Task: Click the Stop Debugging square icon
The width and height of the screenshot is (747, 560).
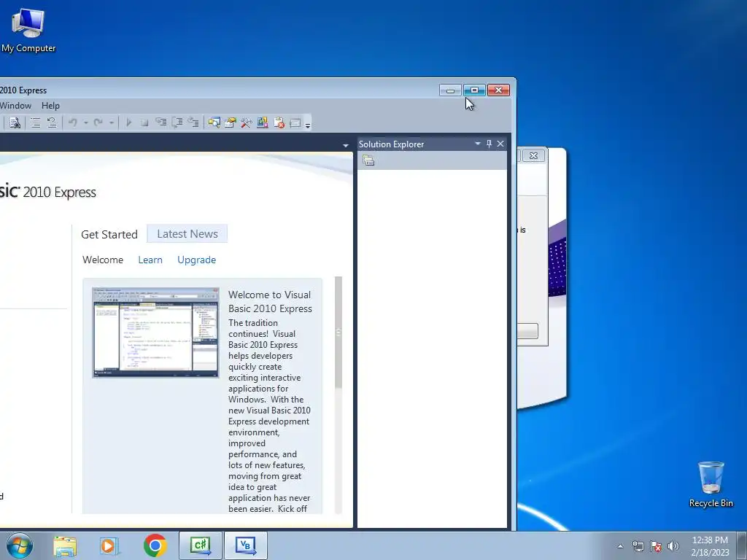Action: (x=144, y=122)
